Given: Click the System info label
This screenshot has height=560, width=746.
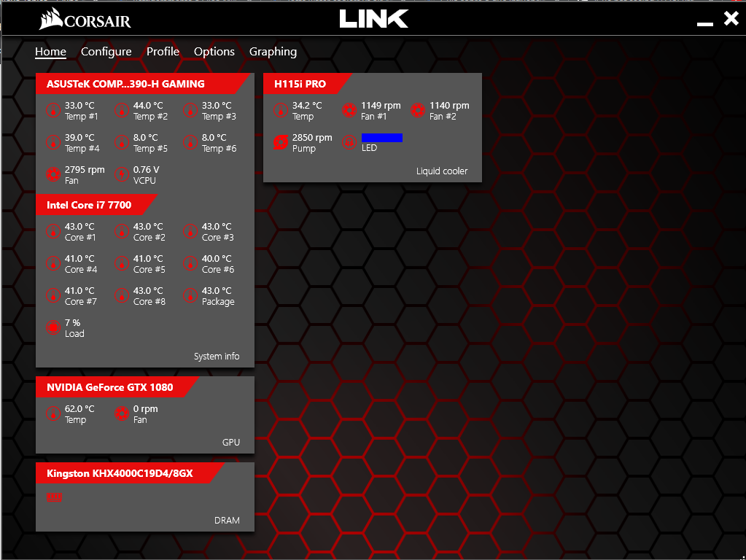Looking at the screenshot, I should click(x=217, y=357).
